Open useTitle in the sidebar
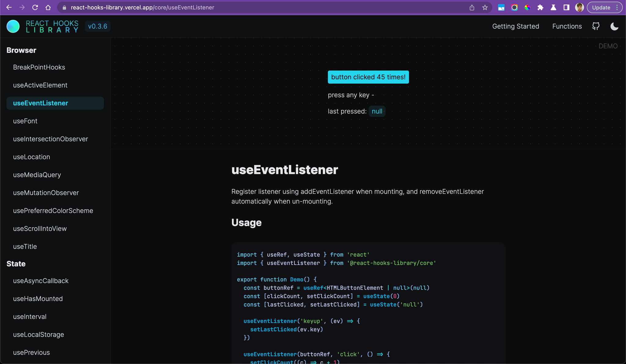Viewport: 626px width, 364px height. pyautogui.click(x=25, y=247)
